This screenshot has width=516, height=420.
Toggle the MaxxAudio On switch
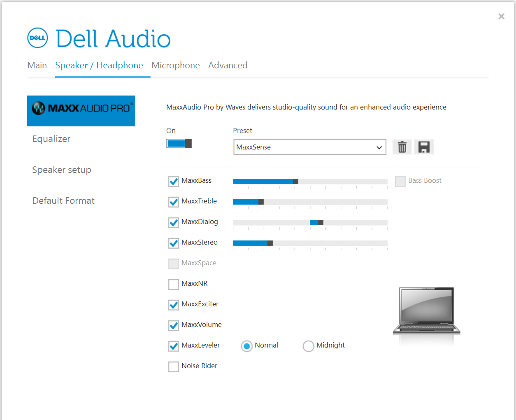(179, 143)
